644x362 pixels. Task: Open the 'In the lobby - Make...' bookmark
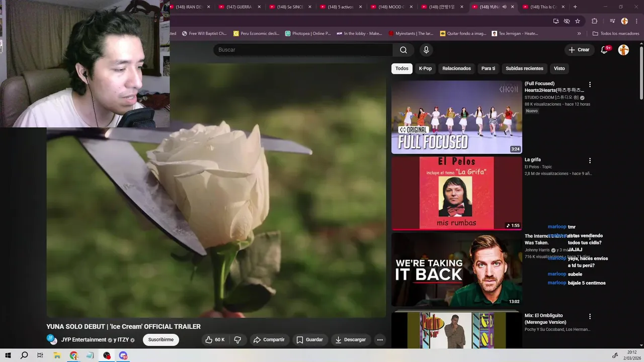[x=359, y=34]
